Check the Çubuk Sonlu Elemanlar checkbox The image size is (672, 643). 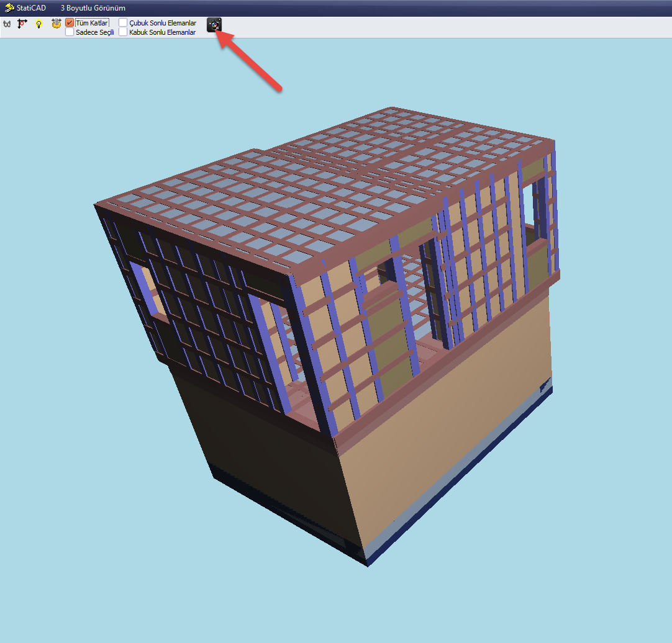coord(123,23)
